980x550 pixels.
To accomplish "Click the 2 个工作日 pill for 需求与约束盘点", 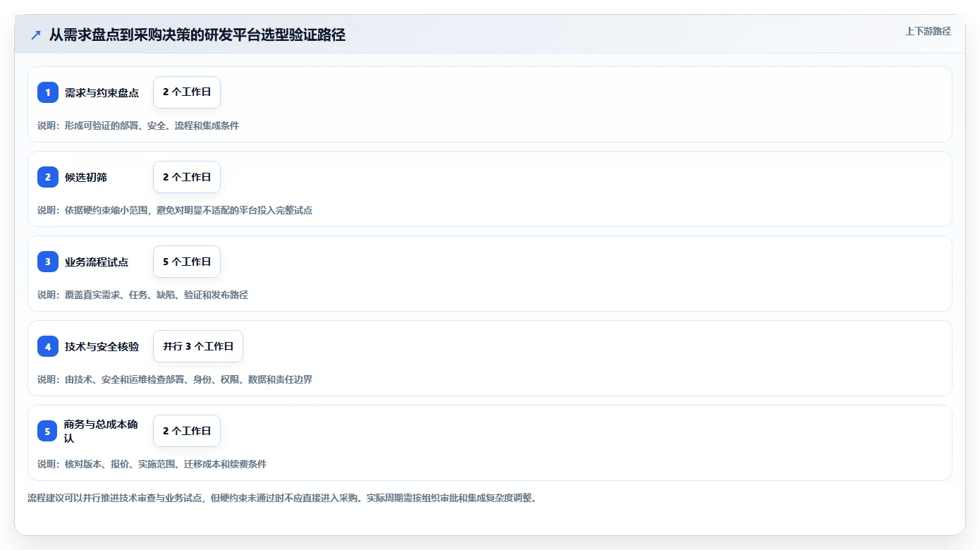I will 187,92.
